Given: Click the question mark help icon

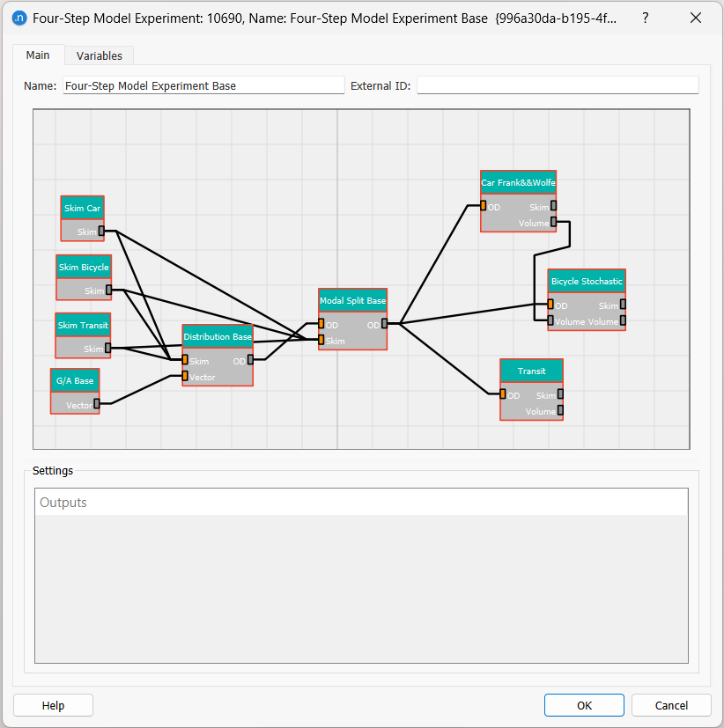Looking at the screenshot, I should pos(645,18).
